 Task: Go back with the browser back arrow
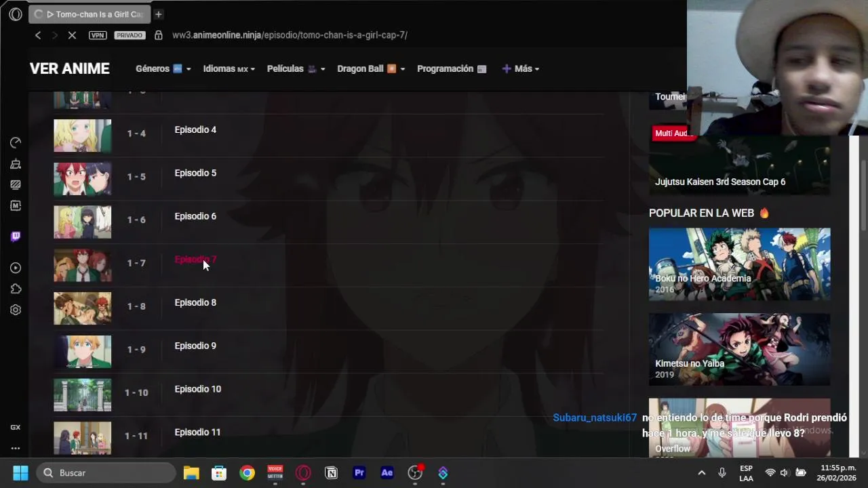click(38, 35)
